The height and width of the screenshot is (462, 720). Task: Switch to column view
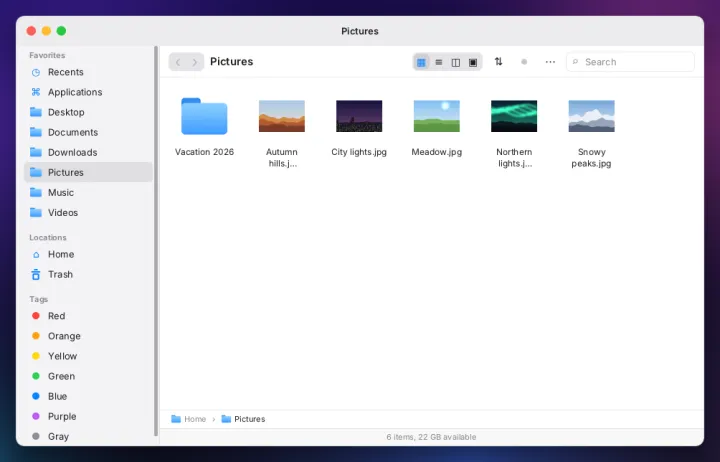tap(456, 62)
